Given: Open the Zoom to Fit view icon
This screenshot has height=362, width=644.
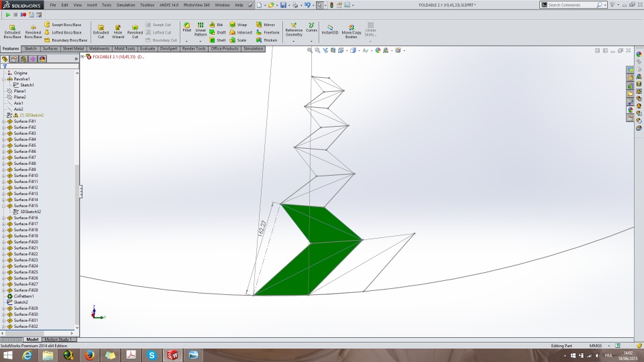Looking at the screenshot, I should pyautogui.click(x=310, y=50).
